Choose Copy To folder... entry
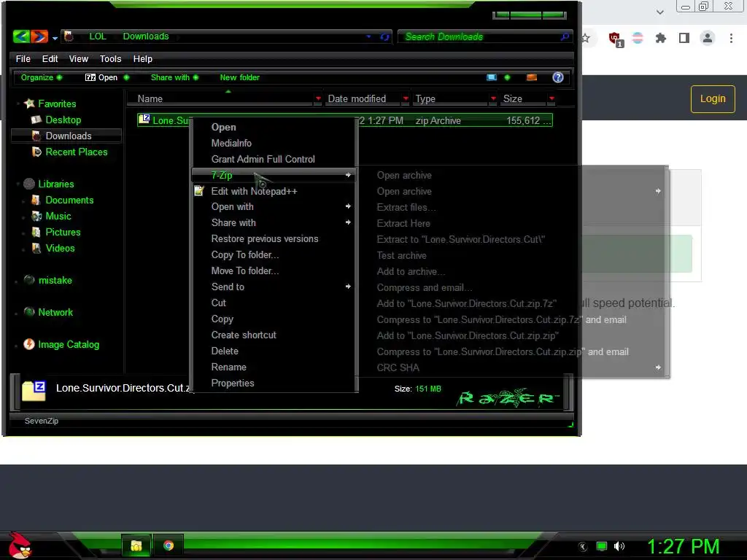 (x=245, y=254)
